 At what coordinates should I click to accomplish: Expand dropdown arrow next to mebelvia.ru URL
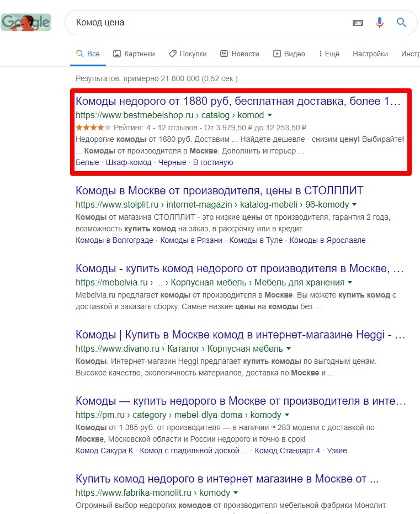[x=350, y=282]
